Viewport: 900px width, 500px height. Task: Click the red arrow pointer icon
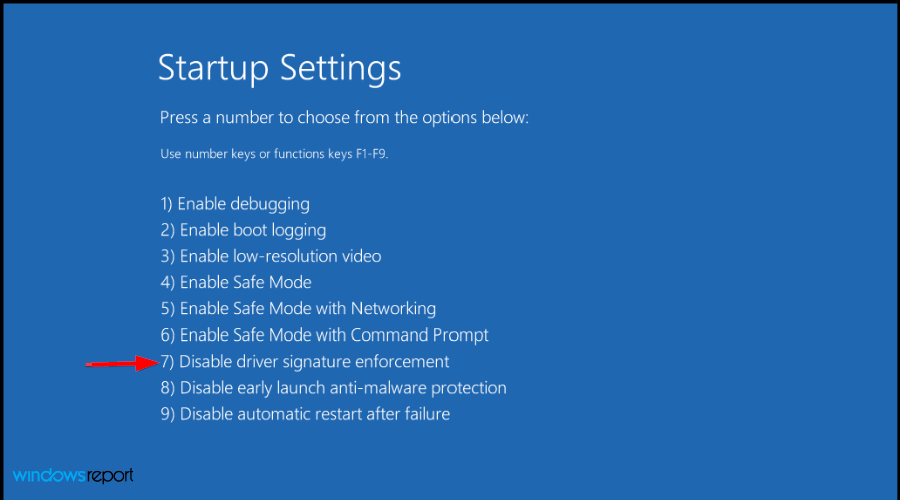pos(122,363)
